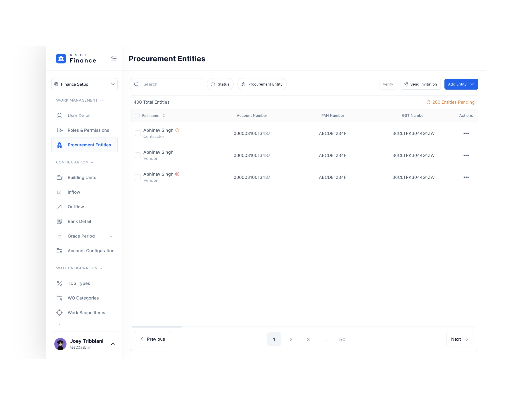This screenshot has height=405, width=532.
Task: Check the middle Abhinav Singh Vendor row checkbox
Action: (x=138, y=155)
